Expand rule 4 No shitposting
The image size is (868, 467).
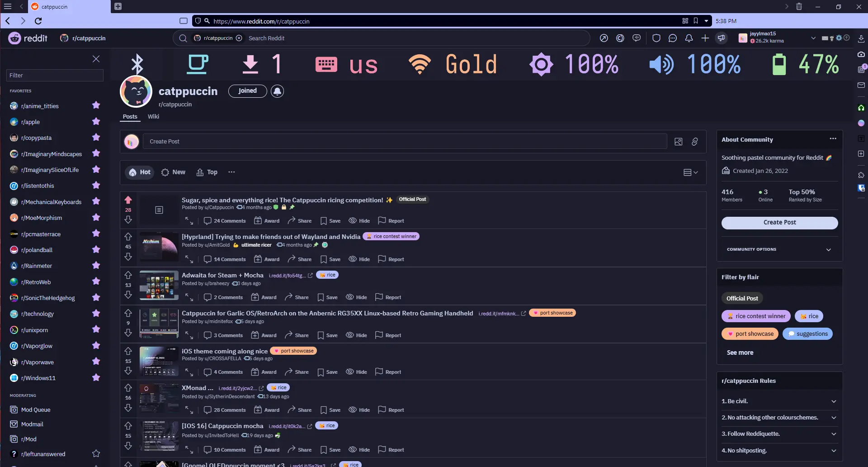(780, 451)
